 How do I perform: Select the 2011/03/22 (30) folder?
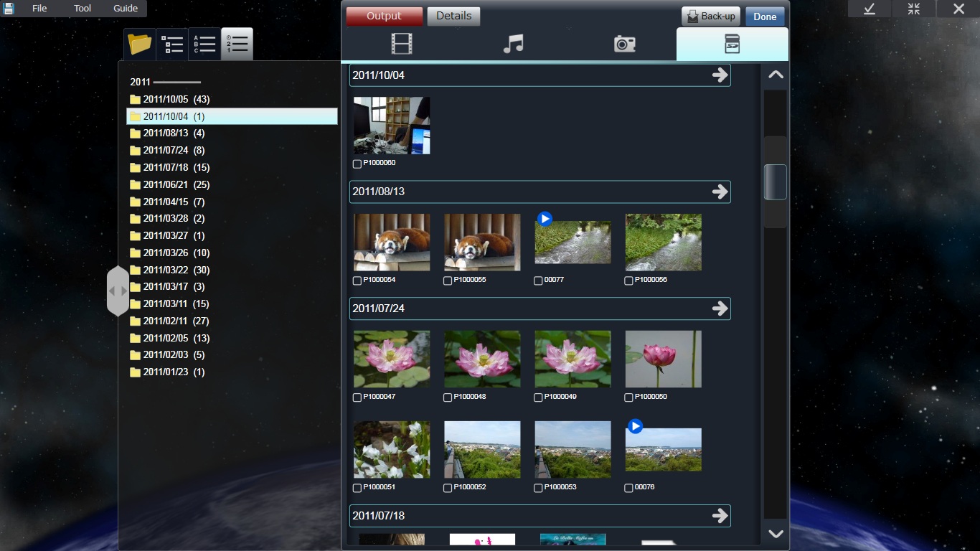tap(232, 270)
